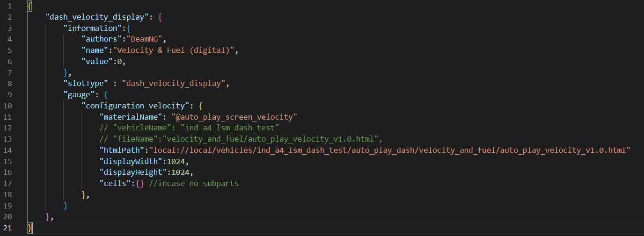Click the "//incase no subparts" comment

(x=194, y=183)
